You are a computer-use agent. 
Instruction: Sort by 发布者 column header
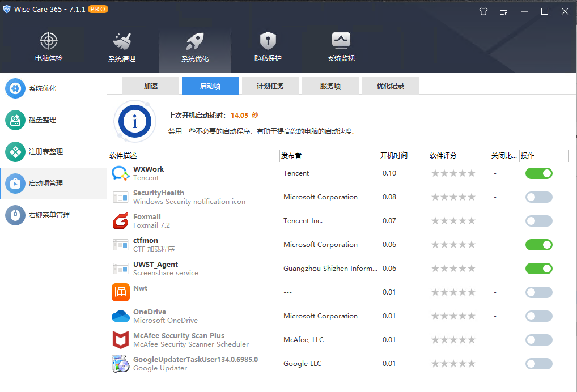click(329, 156)
